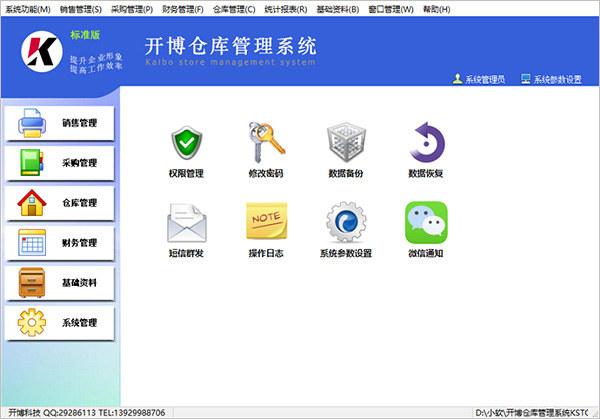The width and height of the screenshot is (600, 419).
Task: Click the Kaibo K logo
Action: [42, 51]
